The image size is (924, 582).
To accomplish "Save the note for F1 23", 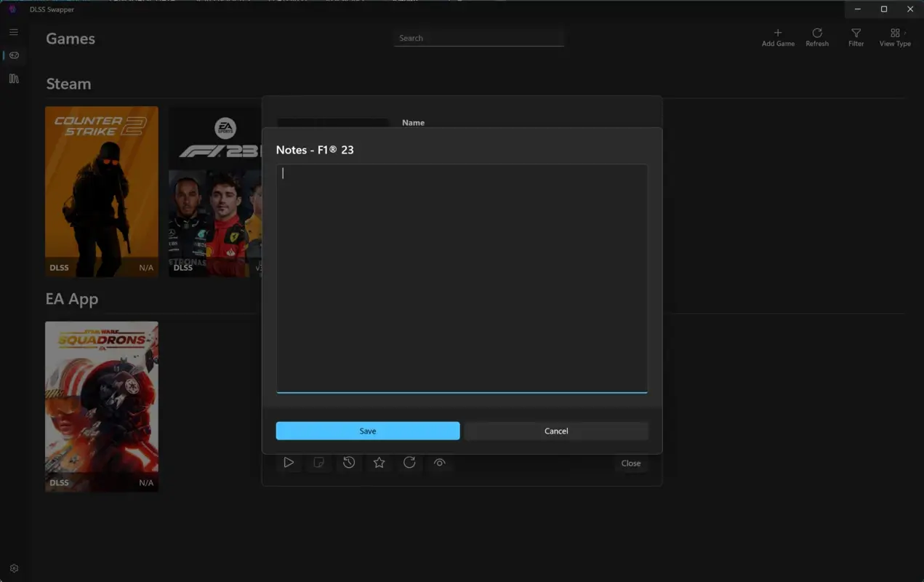I will 368,431.
